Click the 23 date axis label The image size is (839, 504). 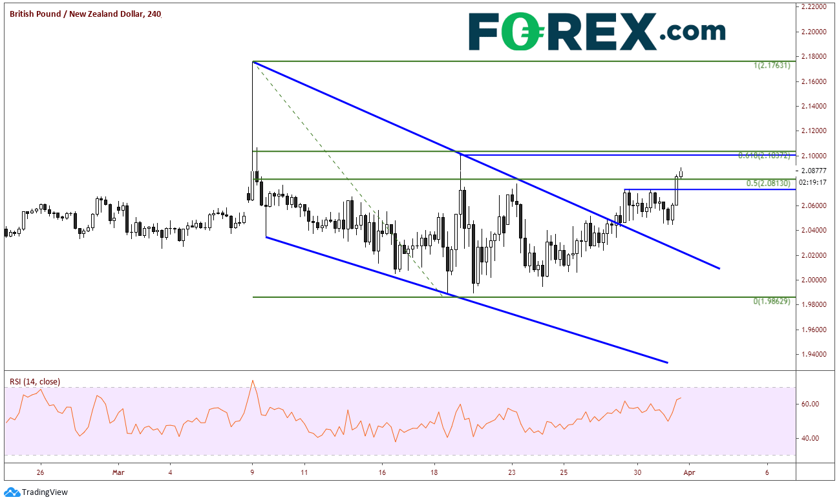pyautogui.click(x=513, y=472)
